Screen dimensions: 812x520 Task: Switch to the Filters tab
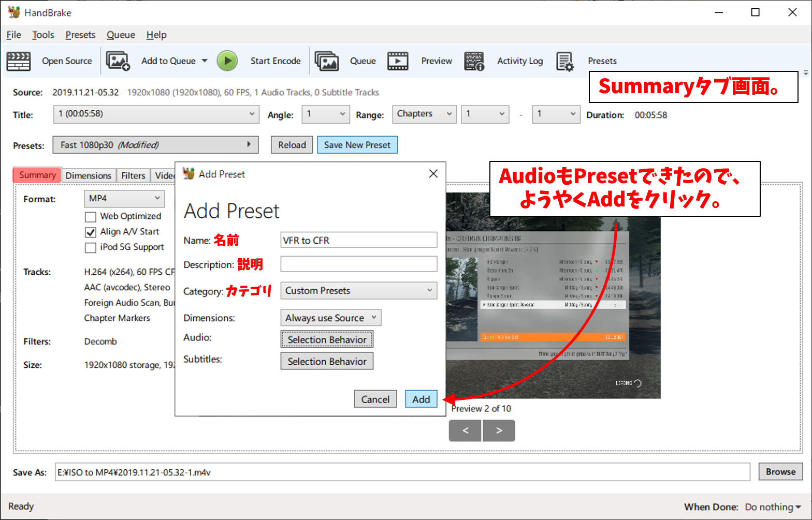coord(133,175)
